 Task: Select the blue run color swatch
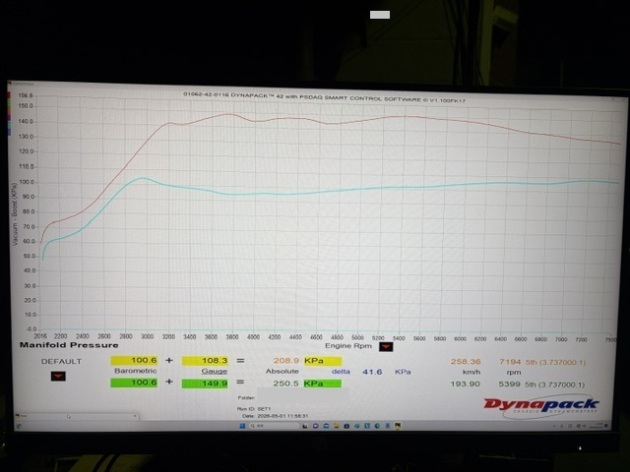pos(9,132)
